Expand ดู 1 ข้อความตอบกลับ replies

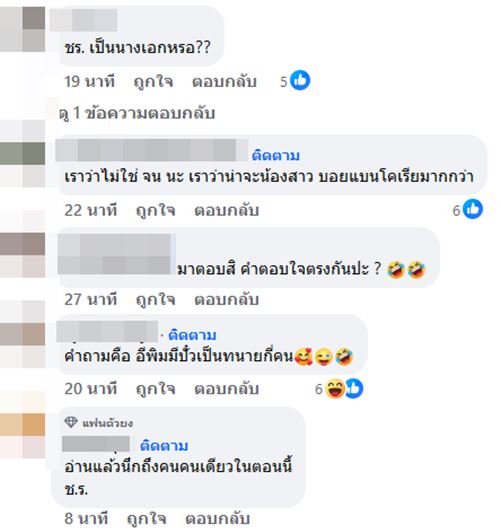pyautogui.click(x=137, y=113)
